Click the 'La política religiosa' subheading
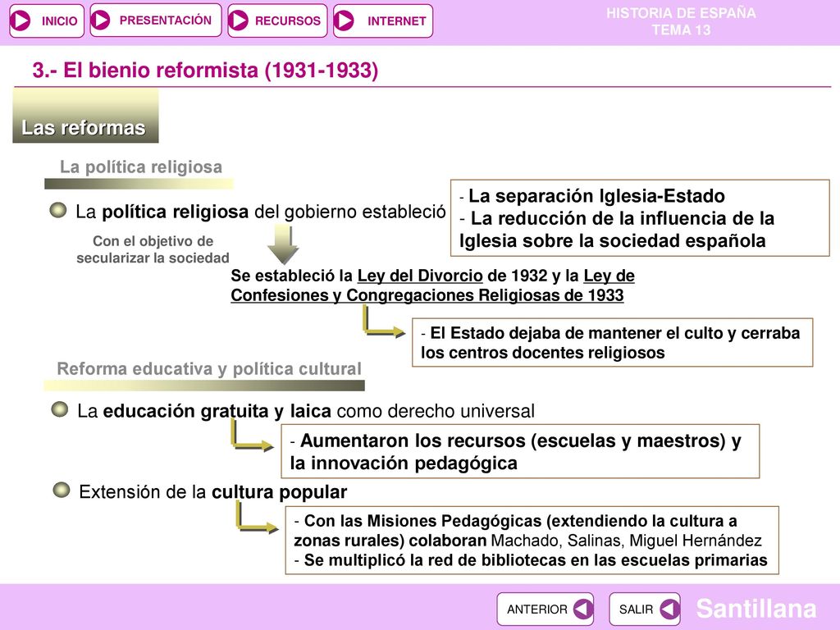This screenshot has width=840, height=630. pyautogui.click(x=141, y=167)
